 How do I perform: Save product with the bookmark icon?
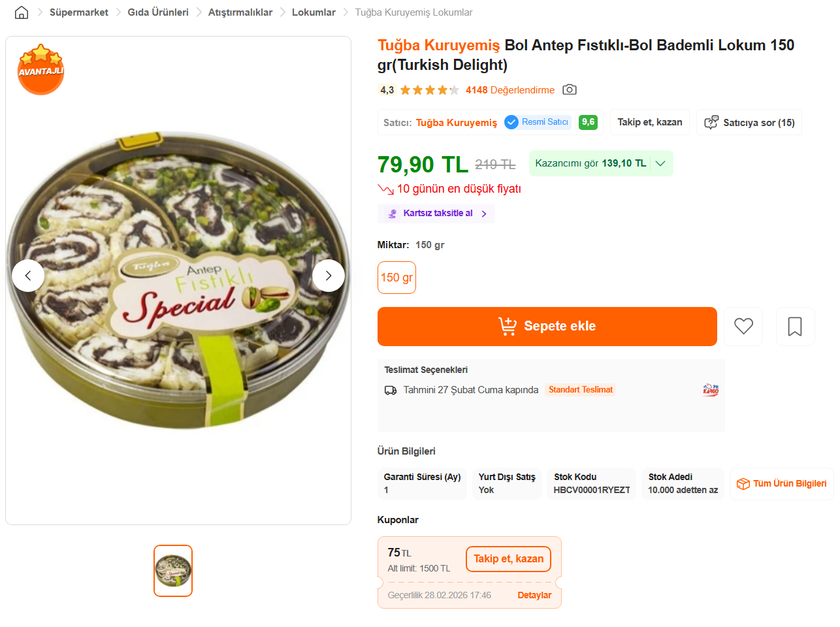click(795, 326)
